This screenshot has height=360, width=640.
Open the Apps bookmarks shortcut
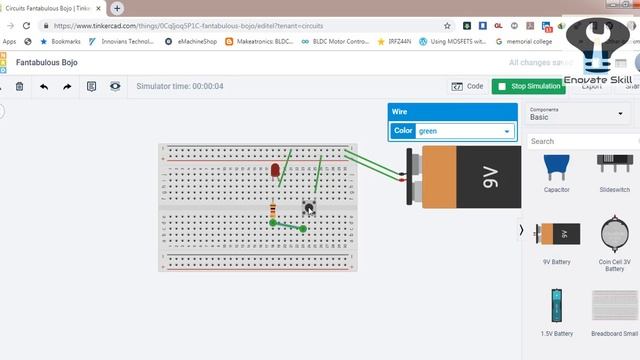[9, 42]
